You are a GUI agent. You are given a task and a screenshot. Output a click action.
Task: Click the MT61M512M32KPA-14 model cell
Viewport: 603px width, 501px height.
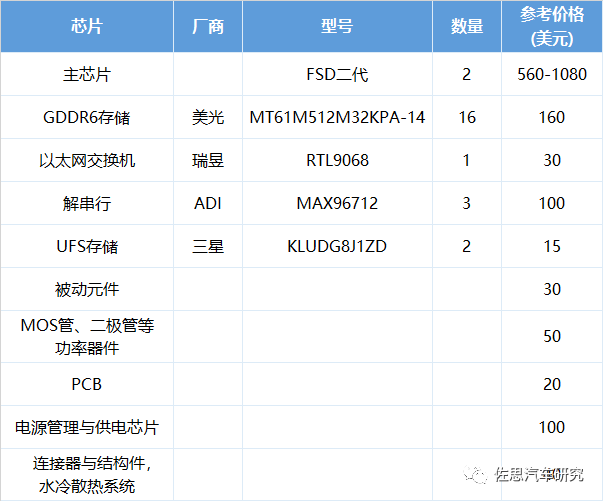(337, 117)
